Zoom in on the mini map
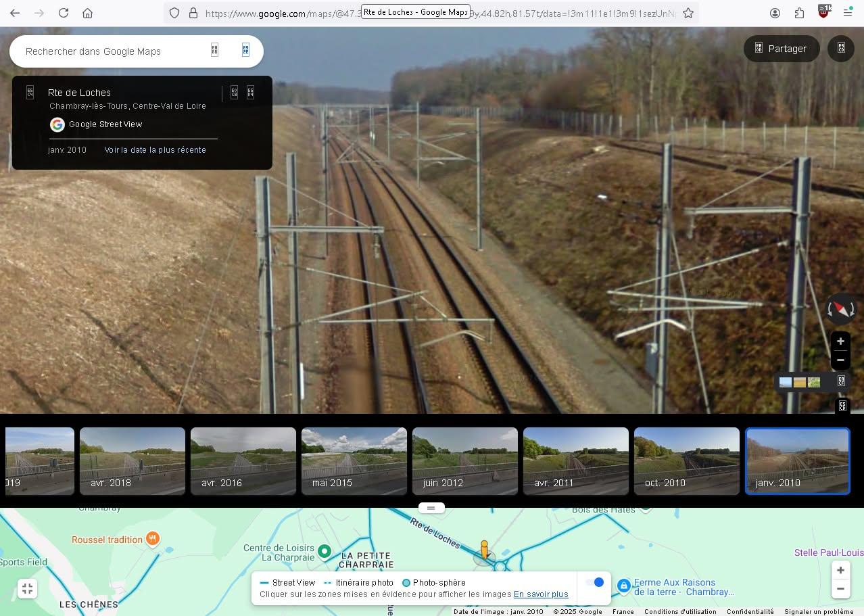This screenshot has height=616, width=864. (x=840, y=571)
